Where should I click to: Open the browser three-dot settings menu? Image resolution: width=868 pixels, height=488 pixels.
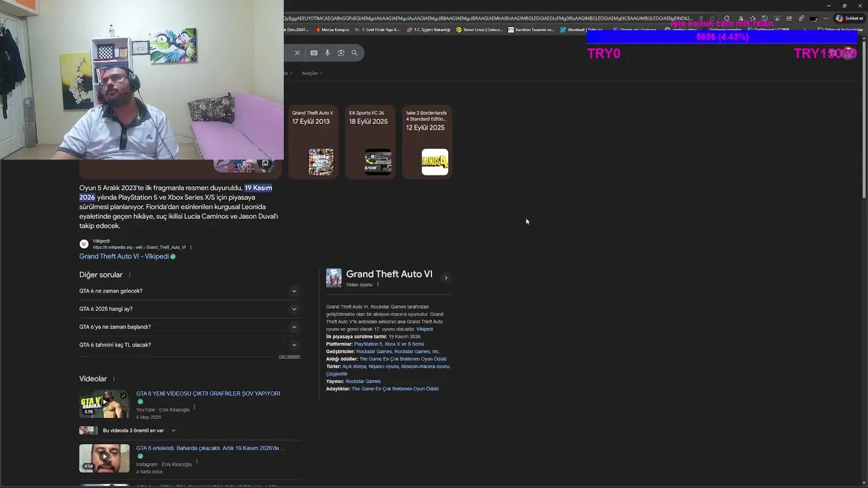[825, 18]
